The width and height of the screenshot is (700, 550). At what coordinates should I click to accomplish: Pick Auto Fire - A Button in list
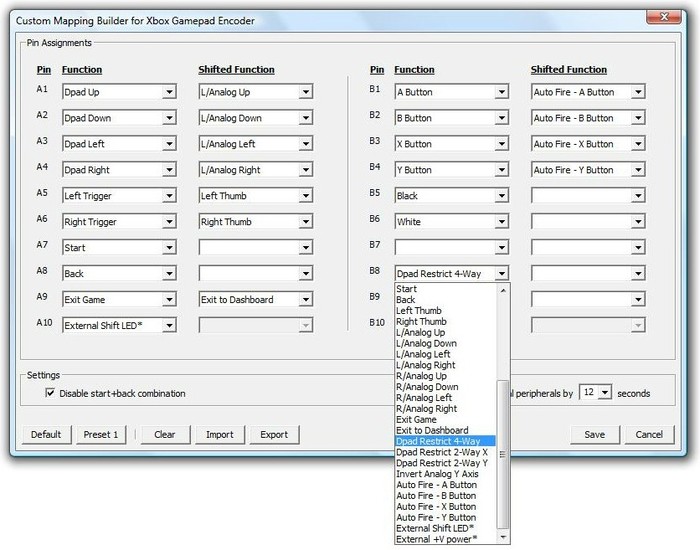446,485
